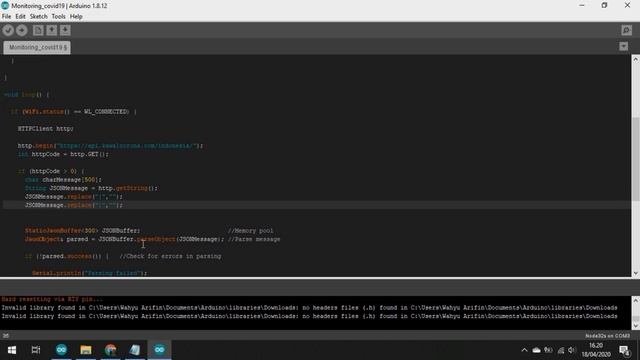The width and height of the screenshot is (640, 360).
Task: Open the Sketch menu
Action: click(x=39, y=16)
